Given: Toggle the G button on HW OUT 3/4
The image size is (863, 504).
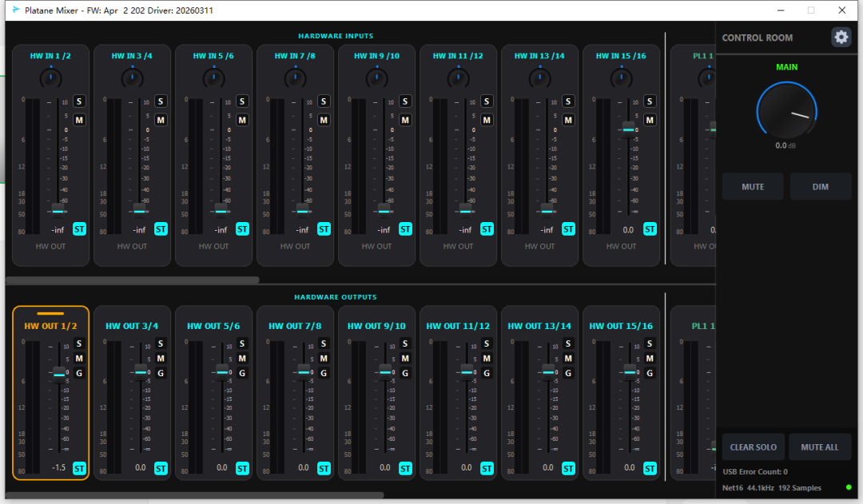Looking at the screenshot, I should coord(161,373).
